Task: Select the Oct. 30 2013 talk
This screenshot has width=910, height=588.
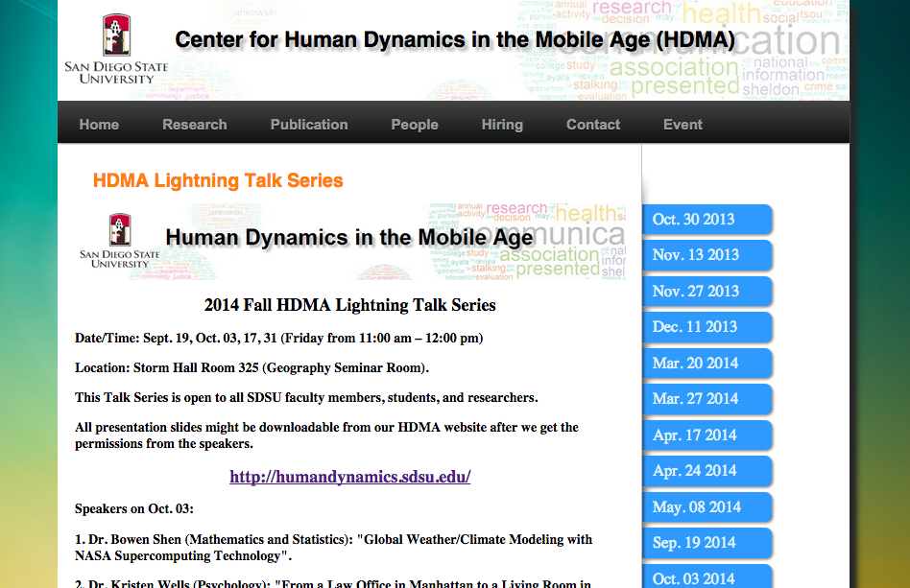Action: [x=706, y=220]
